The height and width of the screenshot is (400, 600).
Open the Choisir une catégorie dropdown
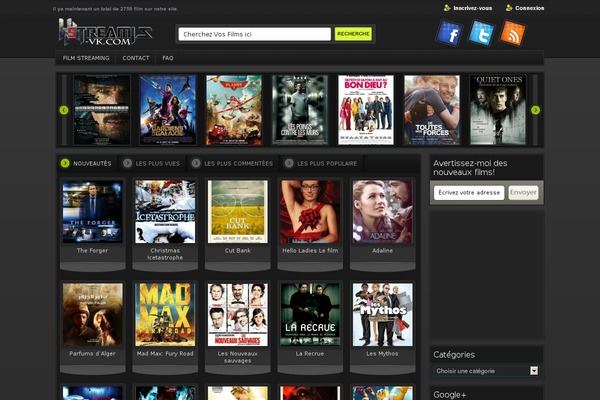487,371
